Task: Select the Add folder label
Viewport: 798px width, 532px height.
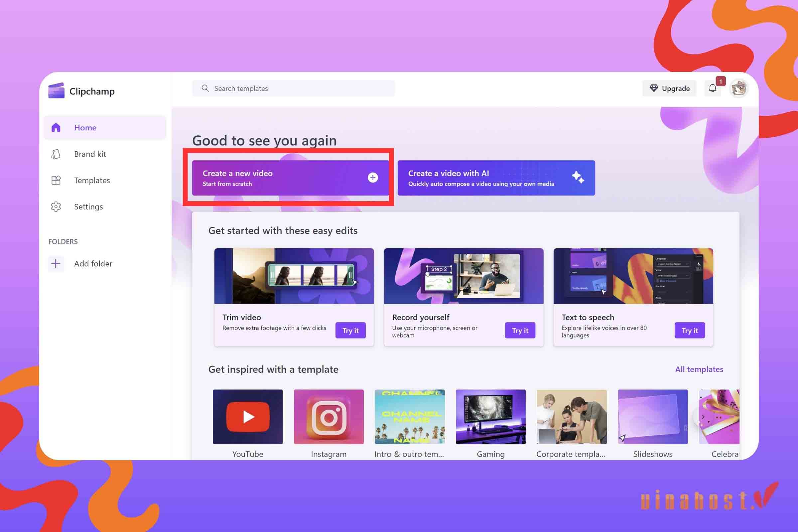Action: pyautogui.click(x=93, y=264)
